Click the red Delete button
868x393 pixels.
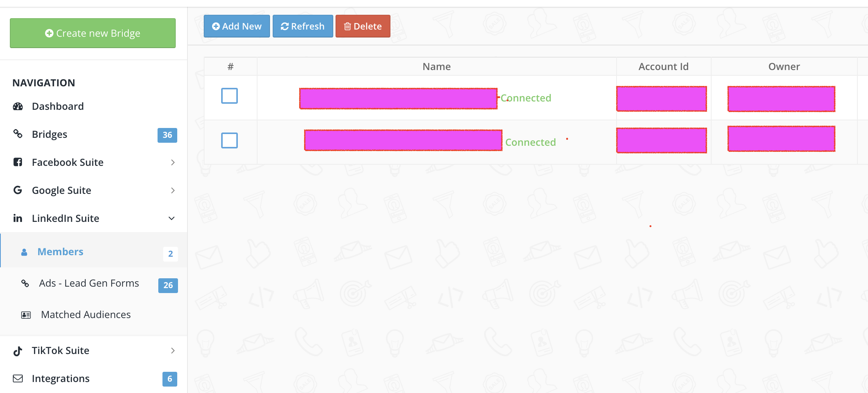tap(363, 26)
